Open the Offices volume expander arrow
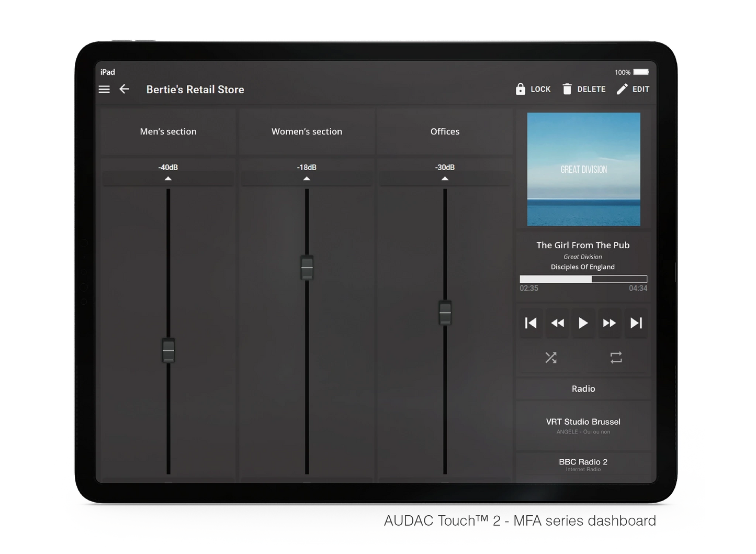 [445, 178]
